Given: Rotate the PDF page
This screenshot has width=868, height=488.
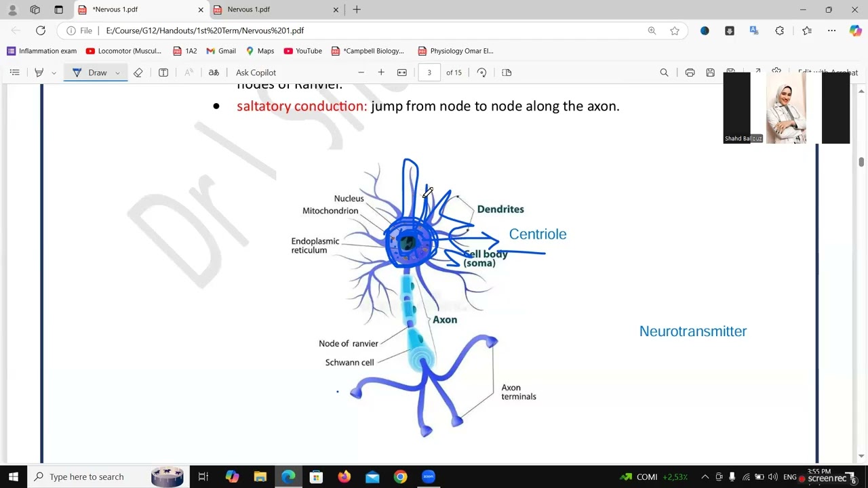Looking at the screenshot, I should (481, 73).
